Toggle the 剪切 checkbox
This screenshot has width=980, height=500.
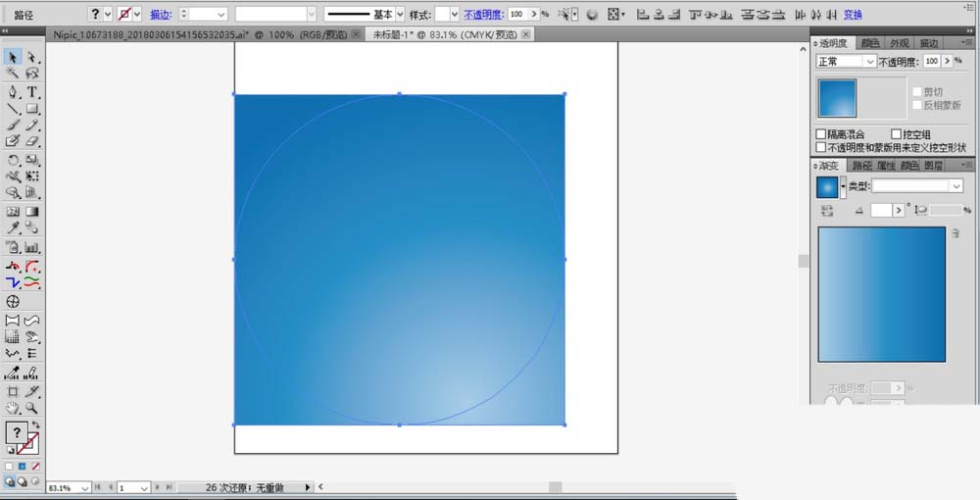[917, 92]
